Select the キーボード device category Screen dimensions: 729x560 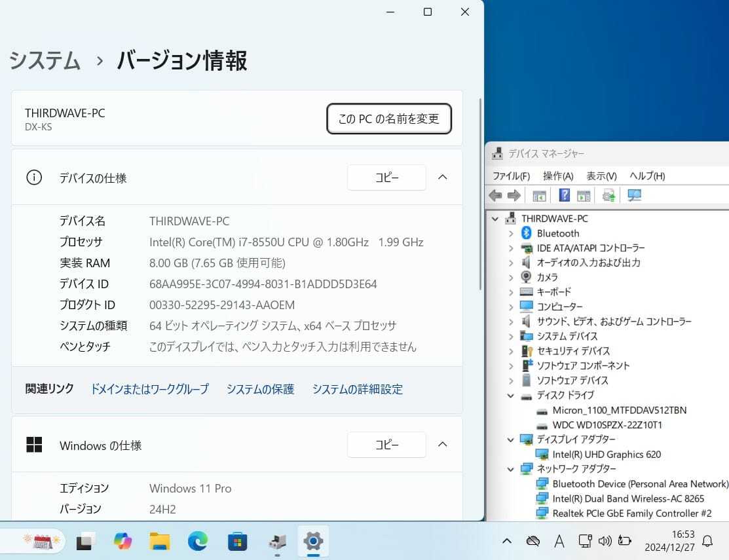553,292
